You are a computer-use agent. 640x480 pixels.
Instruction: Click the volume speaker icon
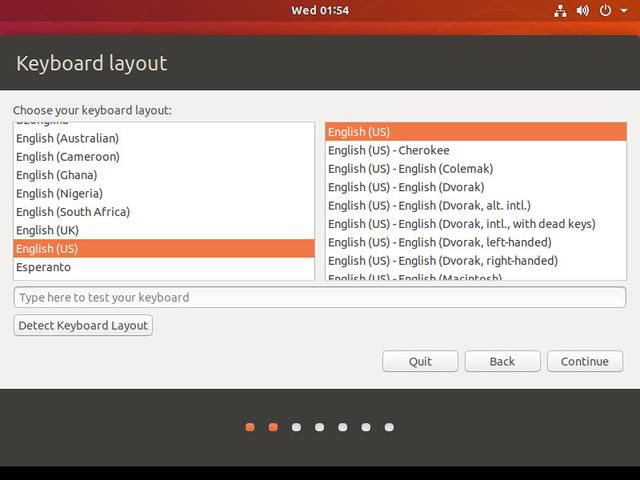(583, 11)
